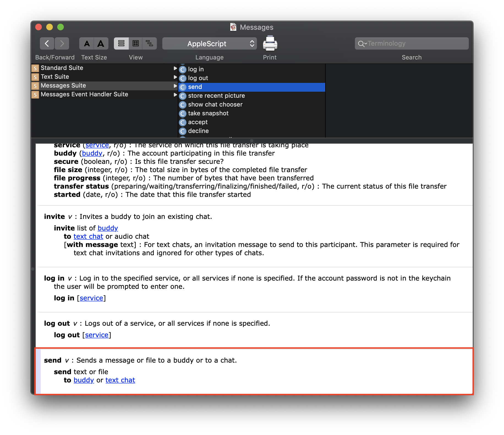
Task: Click the 'file progress' property text
Action: pos(77,178)
